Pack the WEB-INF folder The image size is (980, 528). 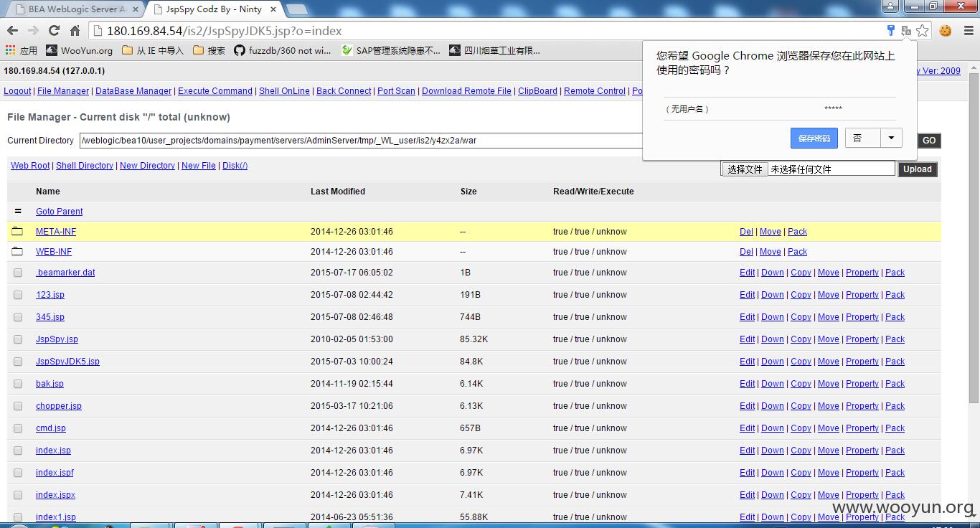pyautogui.click(x=797, y=252)
